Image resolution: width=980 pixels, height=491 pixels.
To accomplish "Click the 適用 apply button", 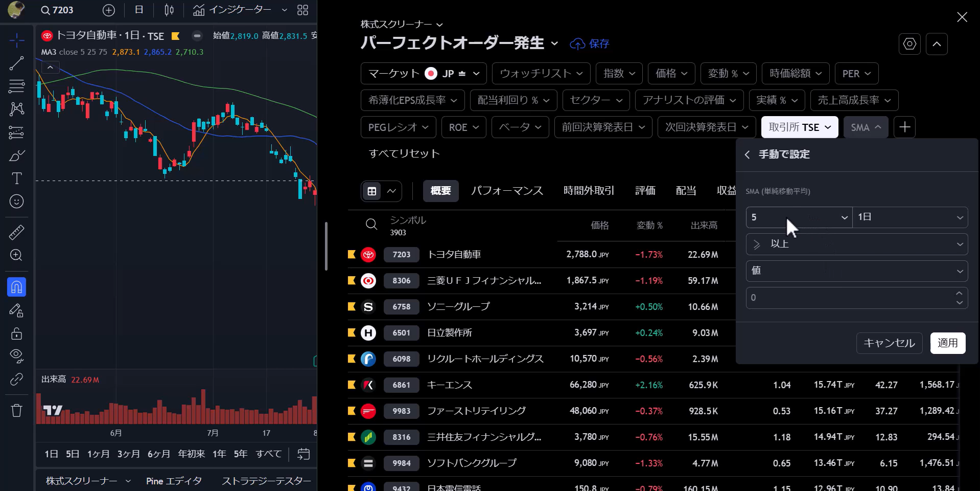I will click(948, 343).
